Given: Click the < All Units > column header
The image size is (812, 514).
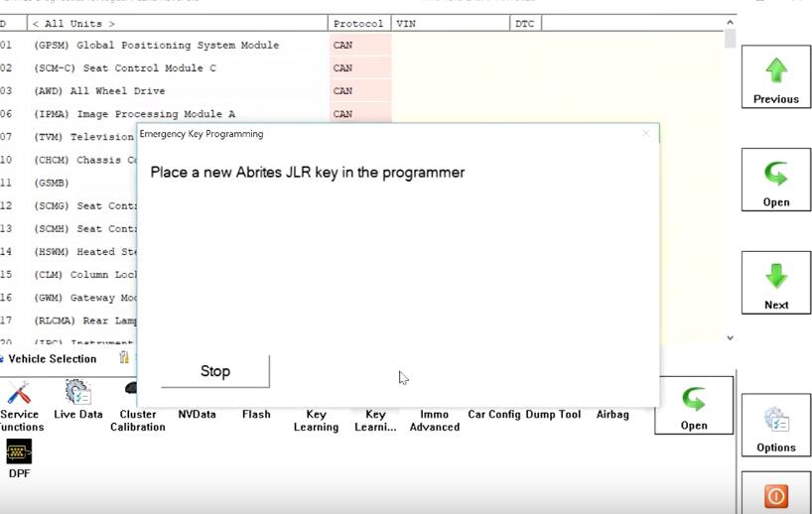Looking at the screenshot, I should (177, 24).
